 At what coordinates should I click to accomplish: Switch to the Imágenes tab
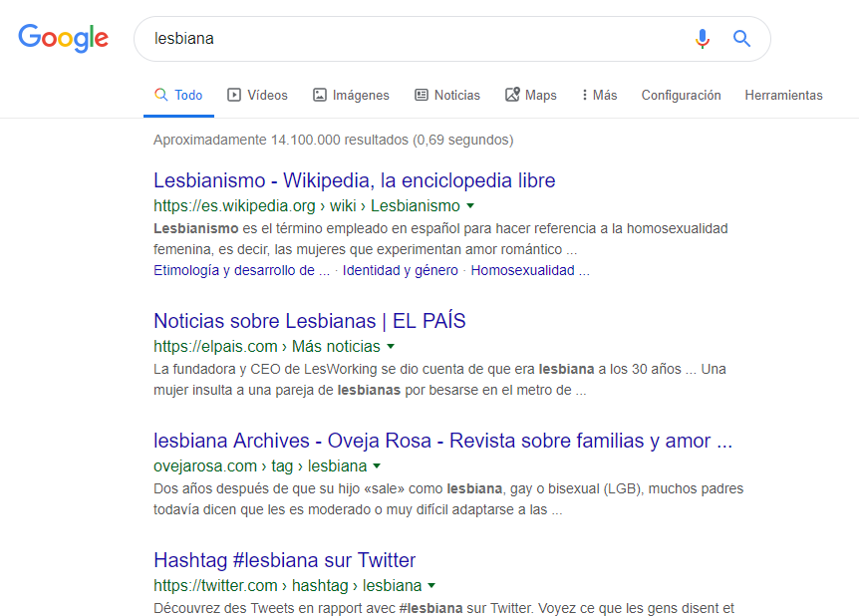point(351,96)
